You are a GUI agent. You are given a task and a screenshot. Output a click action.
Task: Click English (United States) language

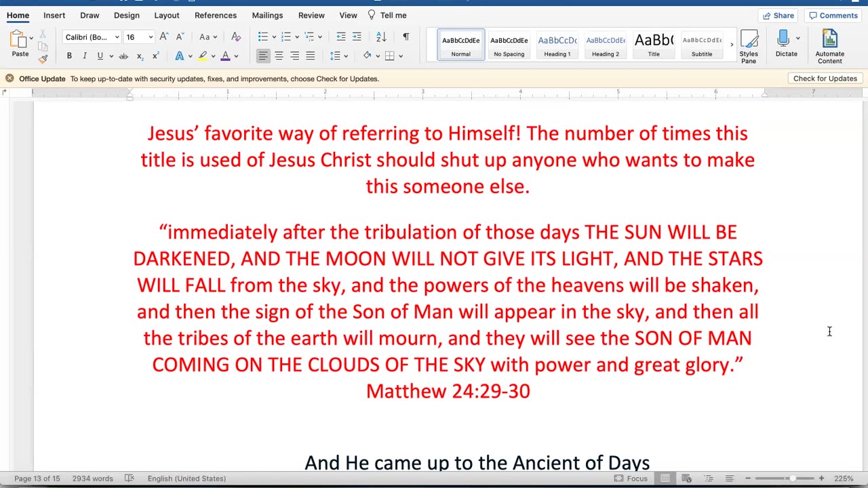pos(186,479)
